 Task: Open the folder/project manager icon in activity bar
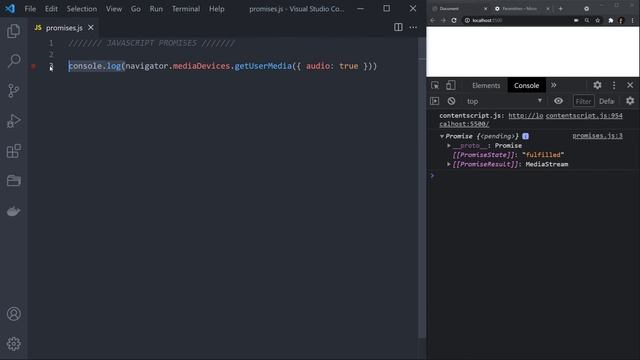(13, 181)
